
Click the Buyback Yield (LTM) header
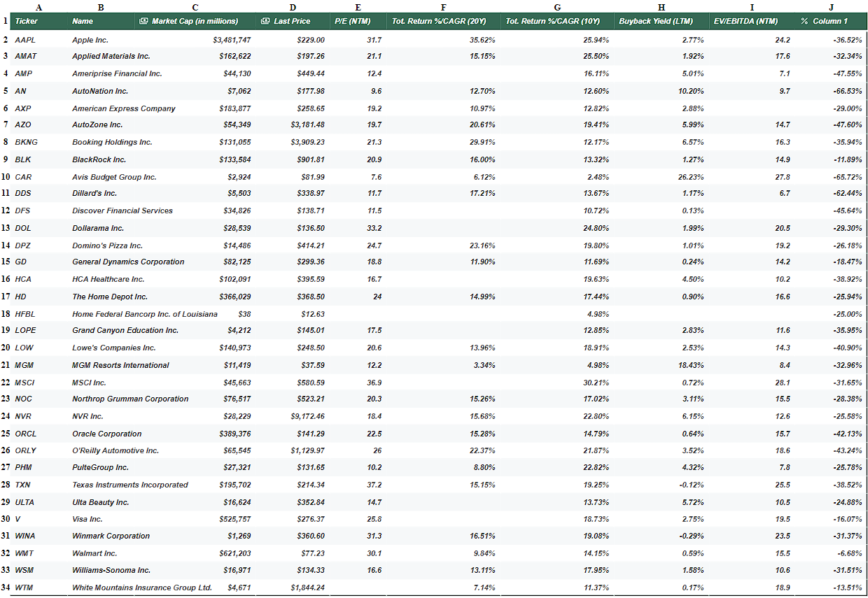(x=661, y=21)
